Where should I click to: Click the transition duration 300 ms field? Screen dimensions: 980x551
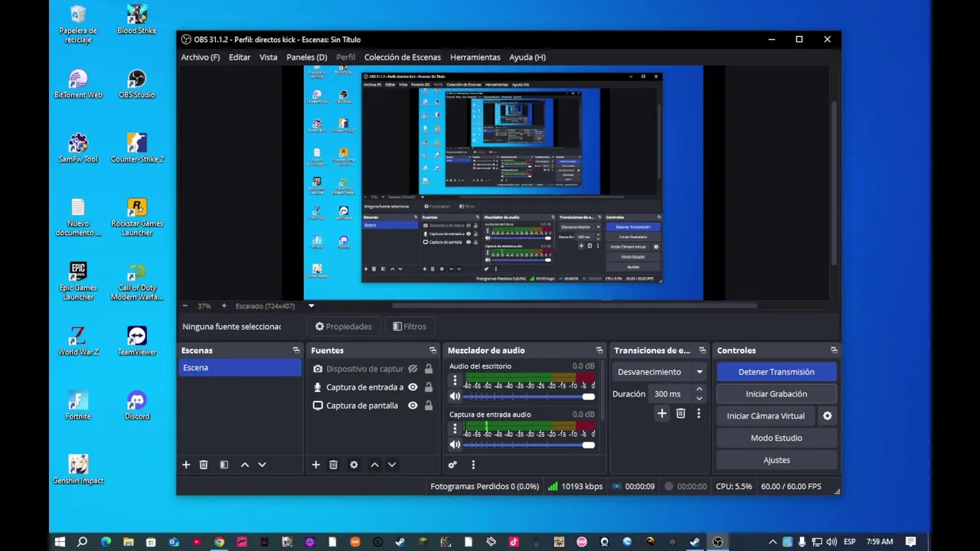coord(670,394)
